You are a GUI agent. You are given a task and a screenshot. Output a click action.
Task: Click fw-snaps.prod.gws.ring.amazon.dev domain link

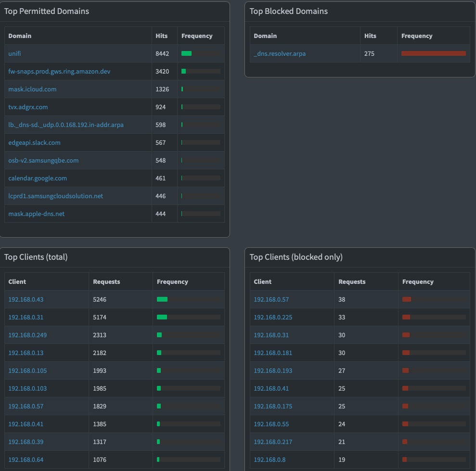59,71
